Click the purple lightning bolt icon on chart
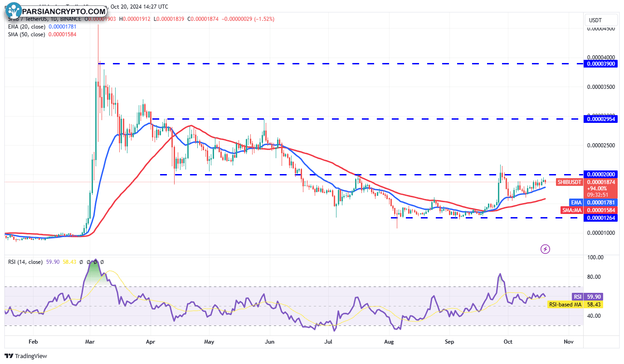Screen dimensions: 624x364 pos(546,249)
